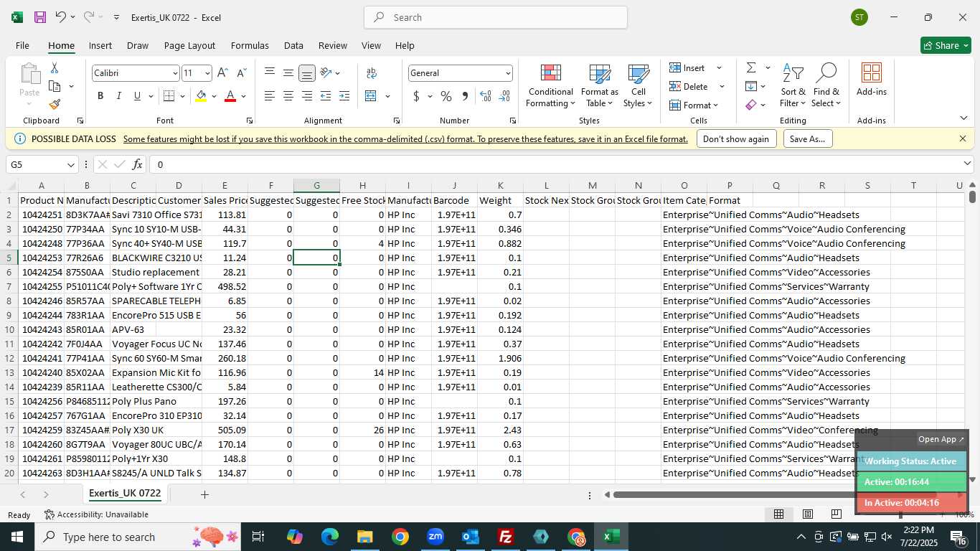Open the Insert Function fx dialog

click(x=137, y=164)
